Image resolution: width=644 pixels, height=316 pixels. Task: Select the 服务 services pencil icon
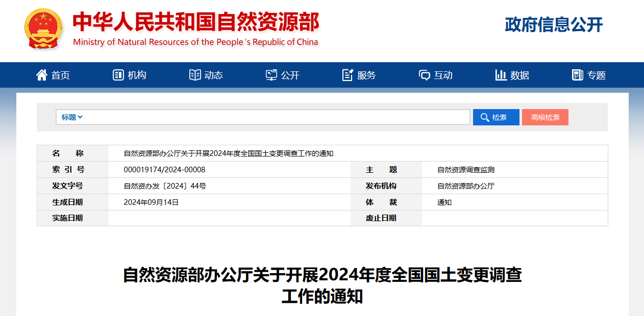pos(346,74)
